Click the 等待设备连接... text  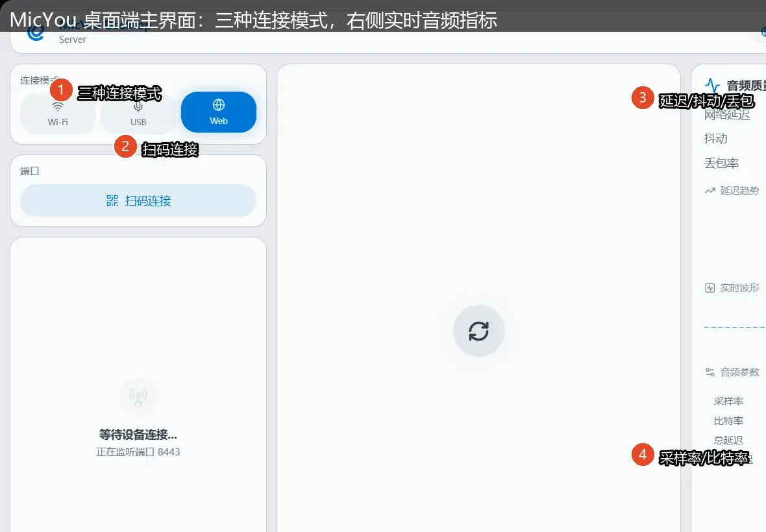(x=138, y=435)
